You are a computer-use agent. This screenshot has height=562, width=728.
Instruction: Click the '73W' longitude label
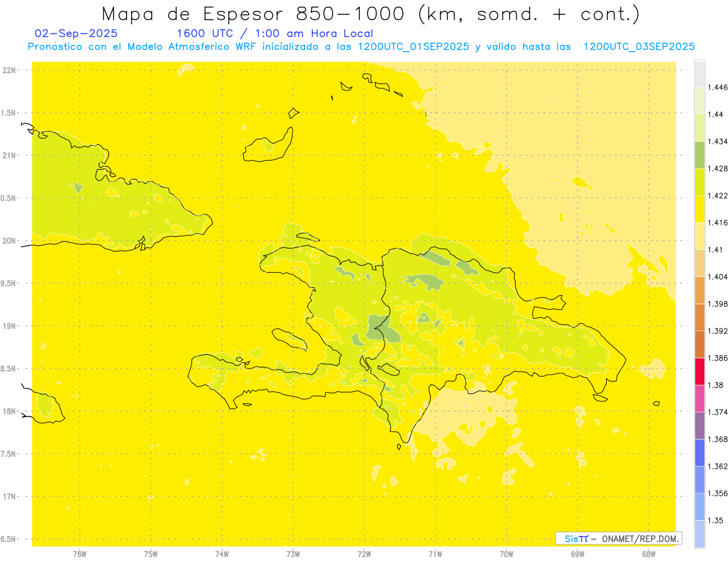293,554
